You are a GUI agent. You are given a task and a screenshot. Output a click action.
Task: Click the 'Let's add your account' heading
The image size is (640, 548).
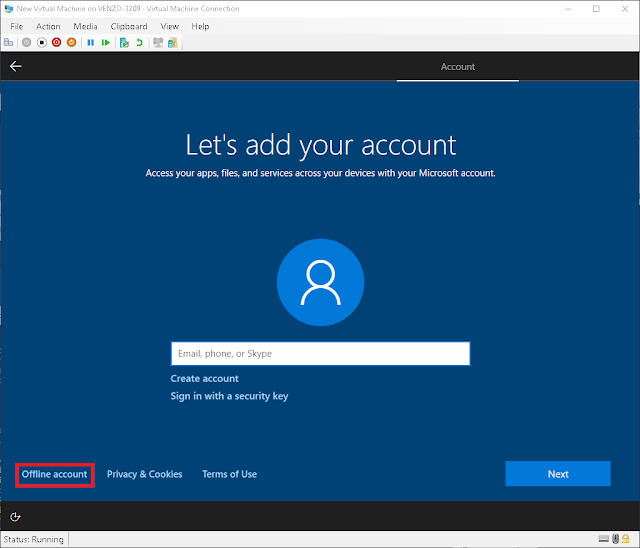point(321,145)
